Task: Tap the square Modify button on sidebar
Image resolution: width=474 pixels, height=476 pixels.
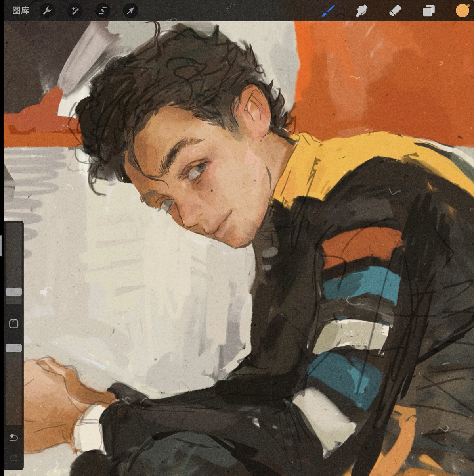Action: point(13,324)
